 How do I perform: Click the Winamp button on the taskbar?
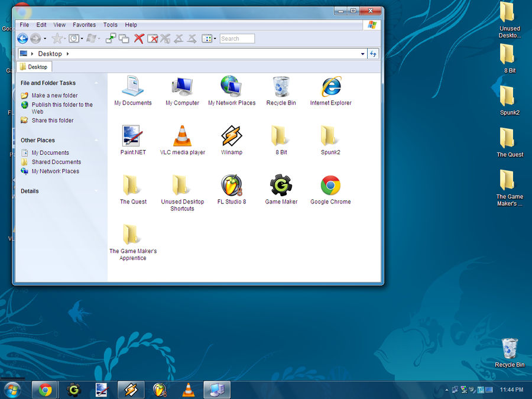pyautogui.click(x=131, y=390)
